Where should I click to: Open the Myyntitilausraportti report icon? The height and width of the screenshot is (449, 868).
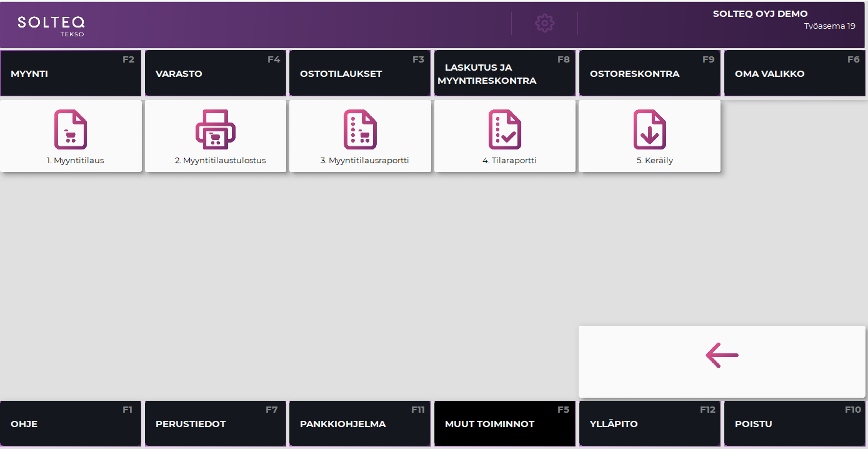[x=360, y=129]
